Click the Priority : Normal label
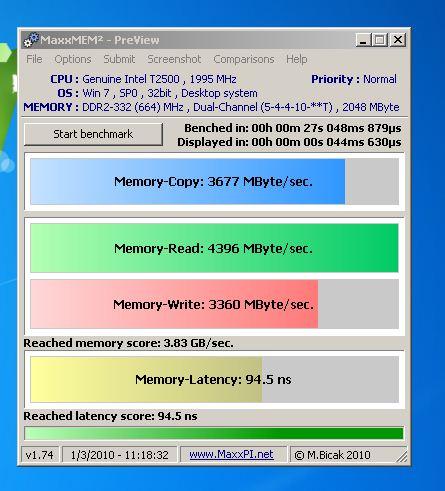The image size is (445, 491). 354,79
